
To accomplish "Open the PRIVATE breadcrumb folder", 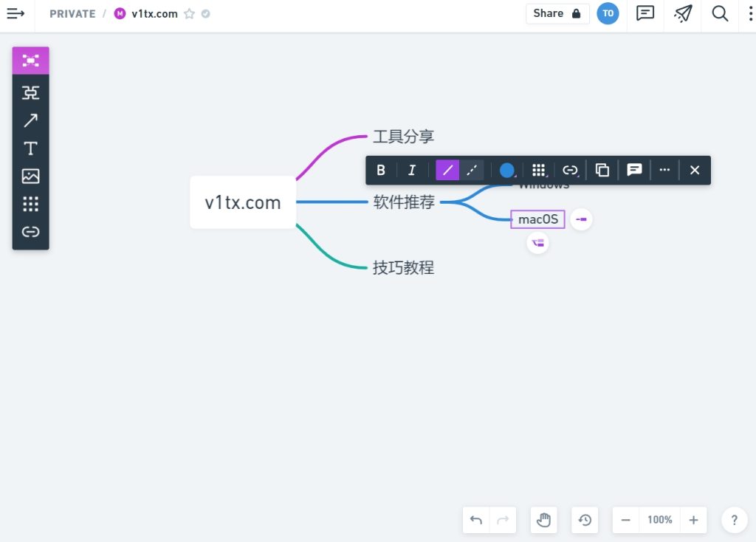I will (x=72, y=13).
